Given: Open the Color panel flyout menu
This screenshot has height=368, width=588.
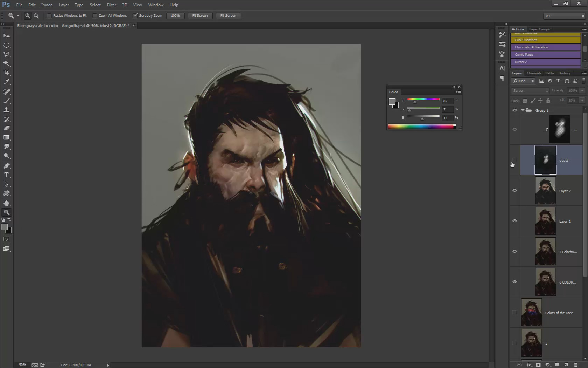Looking at the screenshot, I should click(x=458, y=92).
